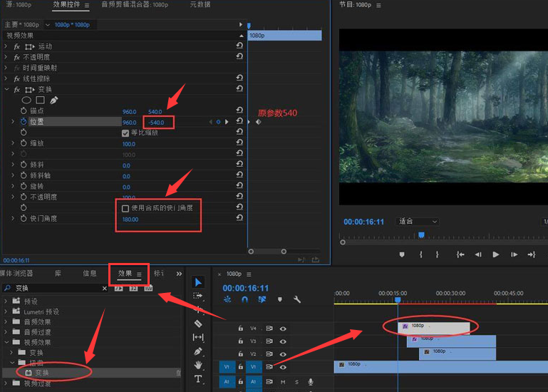The width and height of the screenshot is (548, 392).
Task: Select the Type tool
Action: (x=198, y=379)
